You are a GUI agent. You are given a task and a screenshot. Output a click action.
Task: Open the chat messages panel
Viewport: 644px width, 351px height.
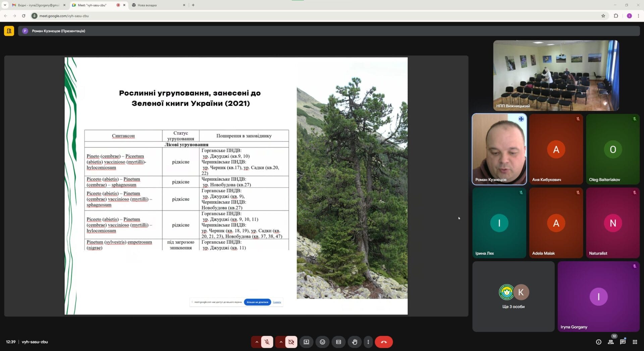[x=623, y=342]
